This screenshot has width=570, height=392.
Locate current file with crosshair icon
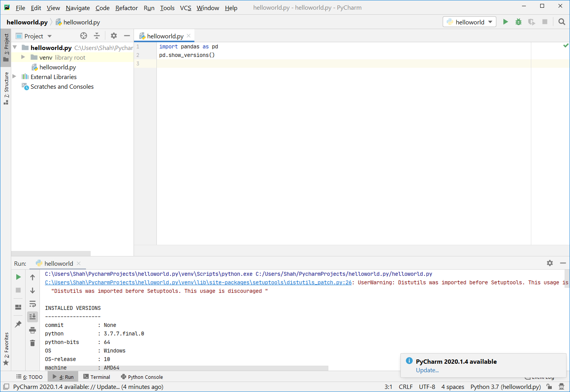(x=84, y=36)
